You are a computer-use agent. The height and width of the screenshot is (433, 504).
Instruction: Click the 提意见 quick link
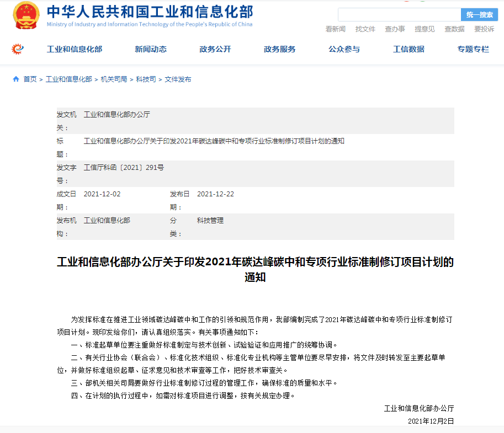pyautogui.click(x=425, y=29)
